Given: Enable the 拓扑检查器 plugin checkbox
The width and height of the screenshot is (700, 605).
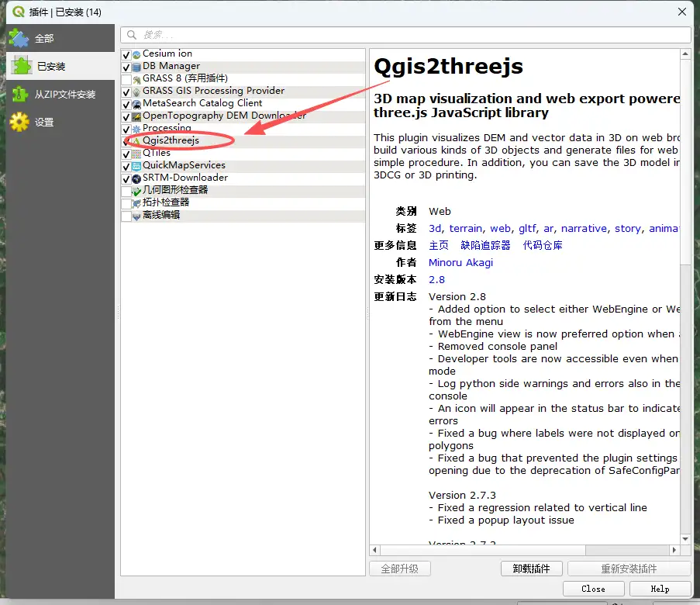Looking at the screenshot, I should click(x=126, y=203).
